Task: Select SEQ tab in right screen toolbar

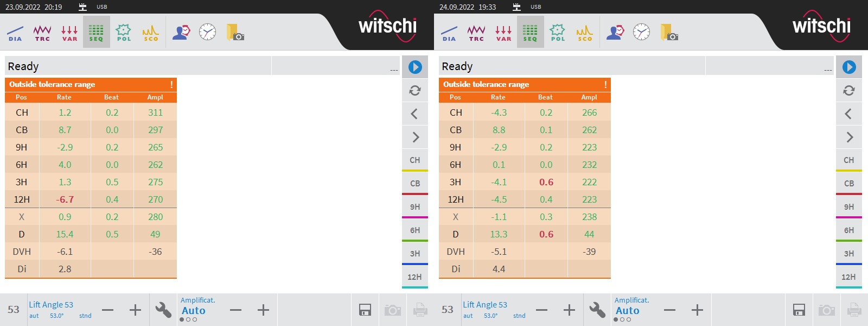Action: [531, 33]
